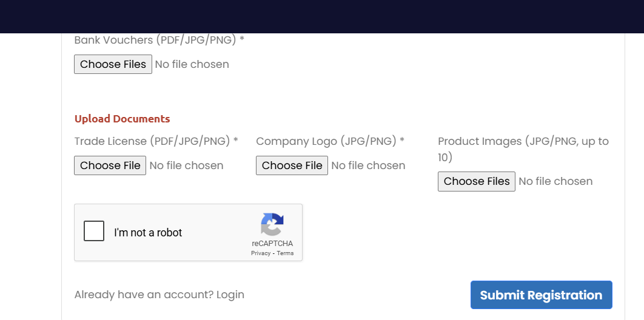Click the Product Images field label
This screenshot has height=320, width=644.
click(523, 149)
